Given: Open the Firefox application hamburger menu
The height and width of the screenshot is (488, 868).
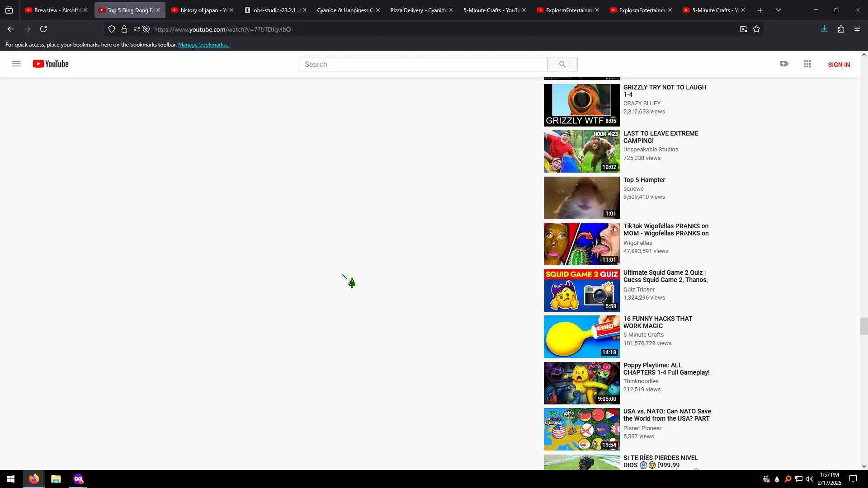Looking at the screenshot, I should point(857,29).
